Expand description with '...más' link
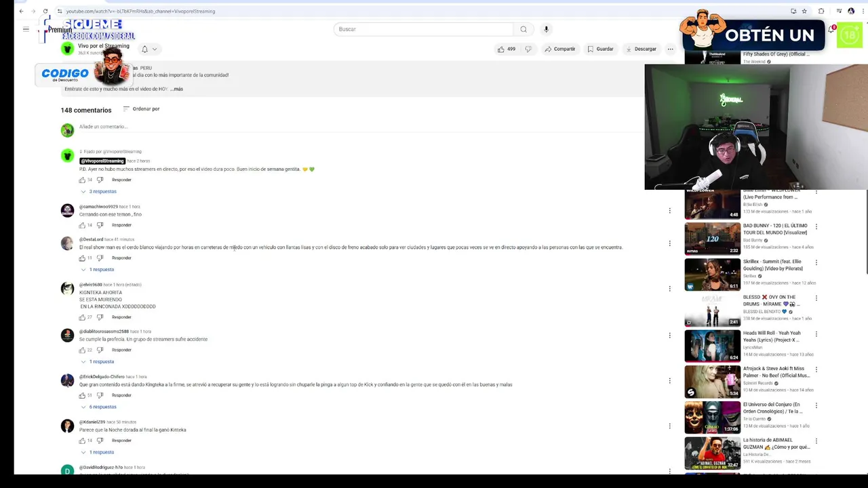This screenshot has width=868, height=488. pos(177,89)
